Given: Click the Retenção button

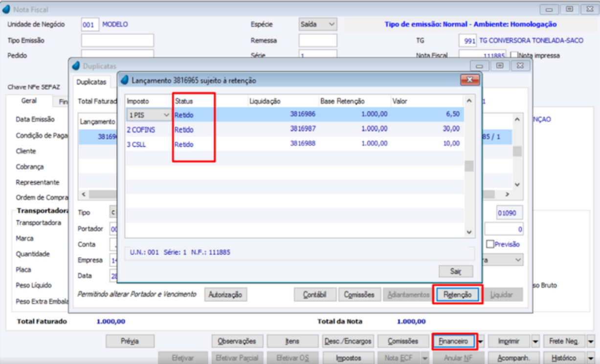Looking at the screenshot, I should (458, 295).
